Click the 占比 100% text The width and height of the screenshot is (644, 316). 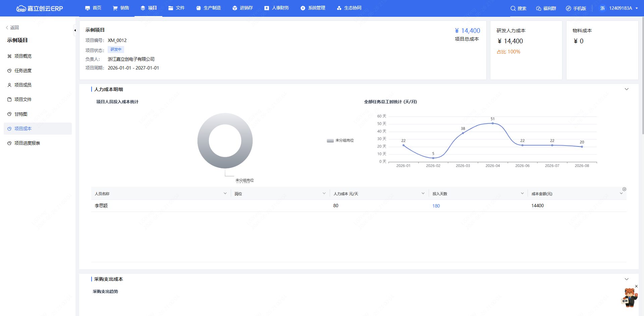click(x=508, y=52)
